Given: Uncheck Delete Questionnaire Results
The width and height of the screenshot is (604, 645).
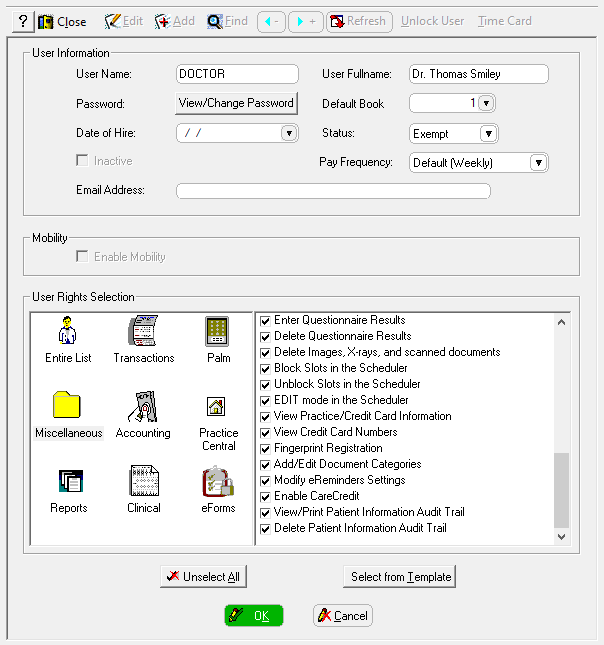Looking at the screenshot, I should click(265, 336).
